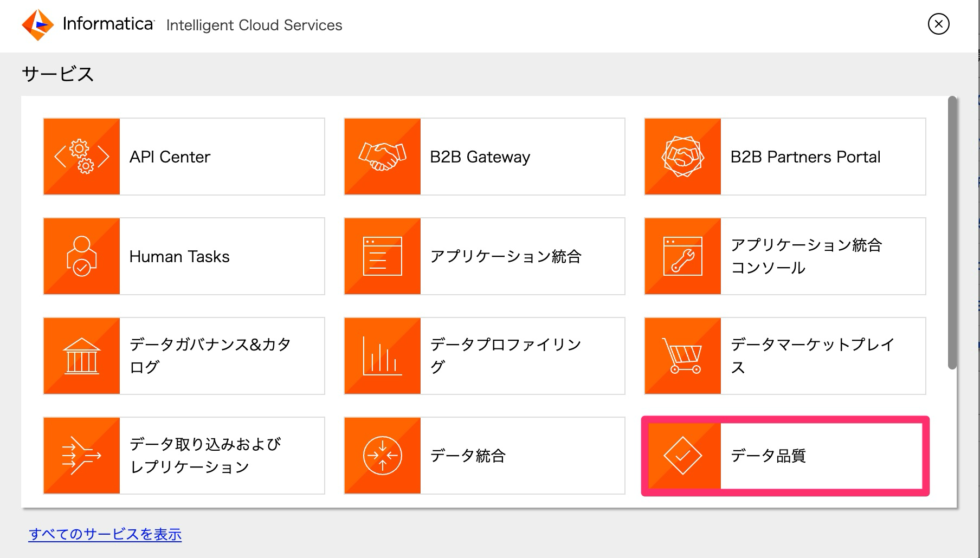The image size is (980, 558).
Task: Select the データガバナンス&カタログ label
Action: tap(210, 356)
